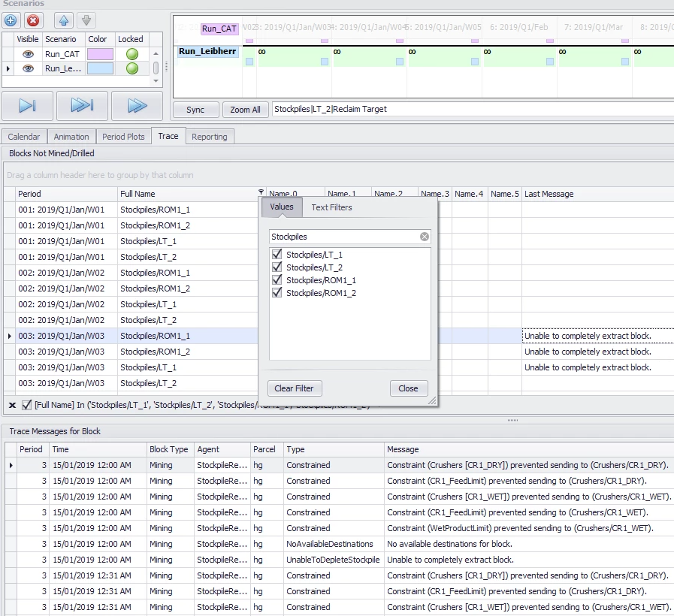Uncheck Stockpiles/ROM1_2 filter value
This screenshot has width=674, height=616.
[x=276, y=293]
